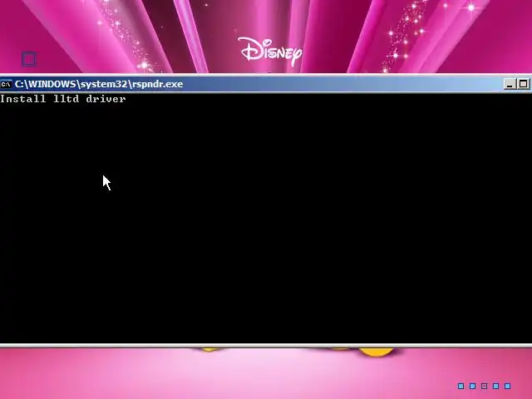Image resolution: width=532 pixels, height=399 pixels.
Task: Click the rspndr.exe window title bar
Action: point(266,84)
